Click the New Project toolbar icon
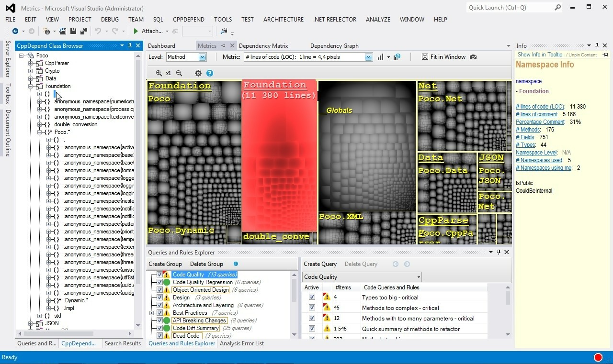The width and height of the screenshot is (613, 364). 46,31
